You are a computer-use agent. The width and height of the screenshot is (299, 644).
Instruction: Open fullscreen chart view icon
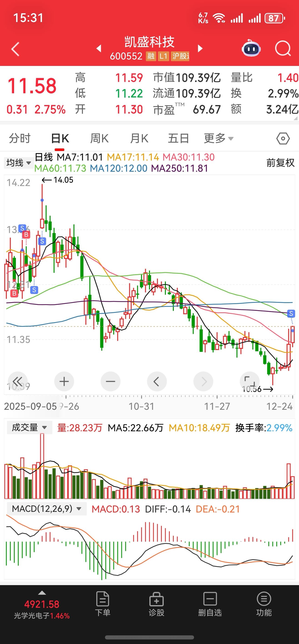[249, 381]
